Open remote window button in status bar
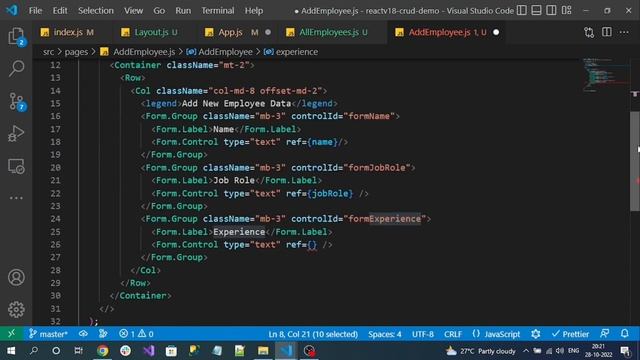The height and width of the screenshot is (360, 640). click(11, 334)
